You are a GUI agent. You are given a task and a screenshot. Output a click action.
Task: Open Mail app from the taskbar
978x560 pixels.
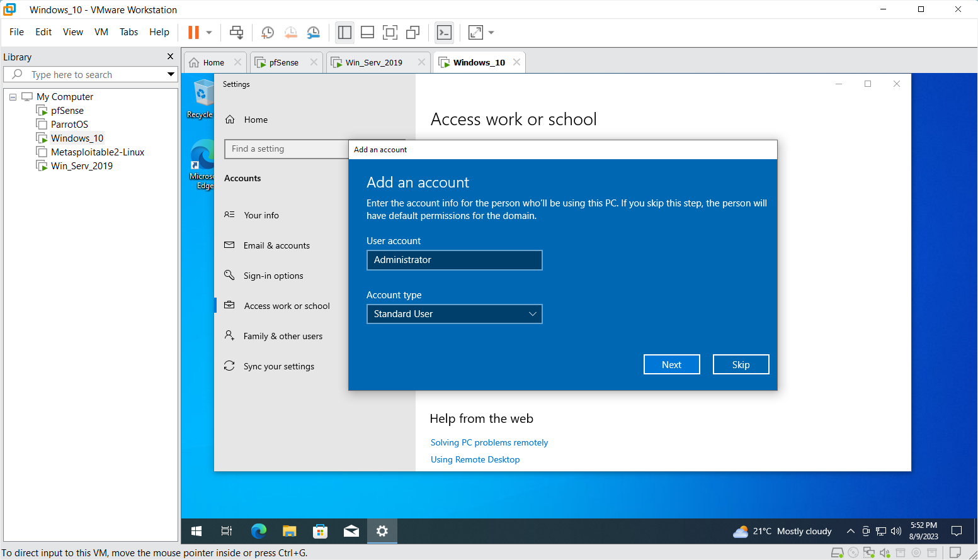[x=351, y=531]
